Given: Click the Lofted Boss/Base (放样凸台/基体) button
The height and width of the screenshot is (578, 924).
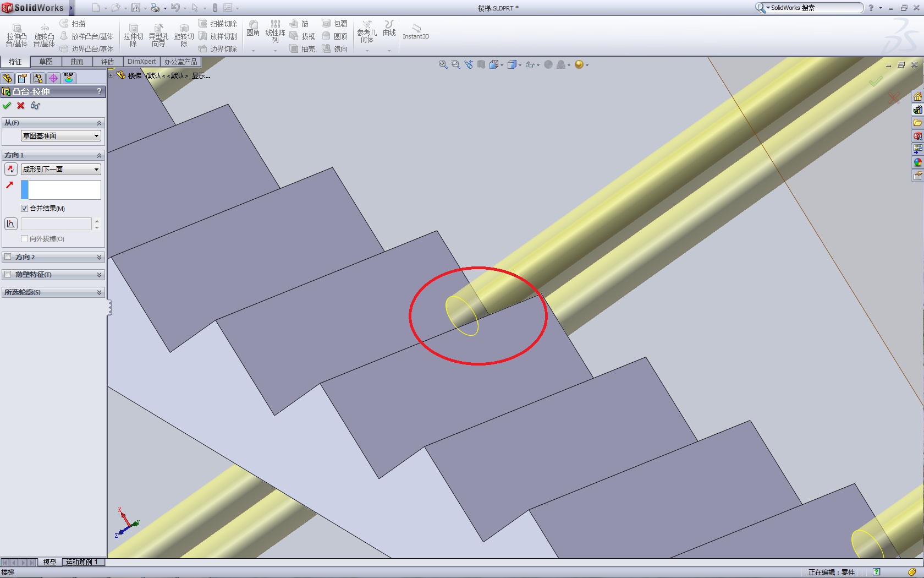Looking at the screenshot, I should (86, 36).
